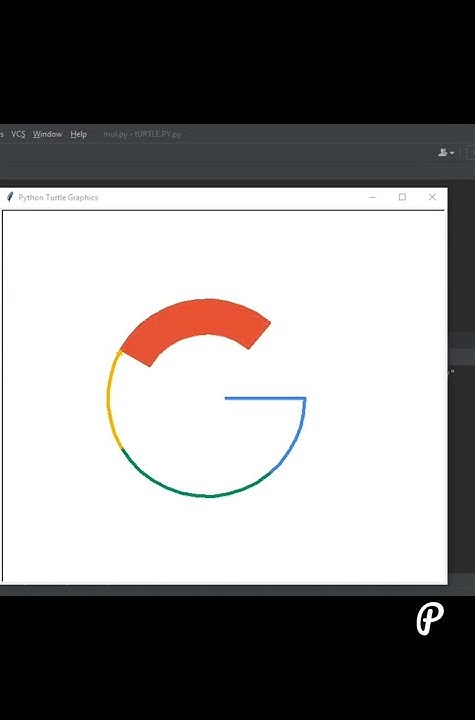
Task: Maximize the Python Turtle Graphics window
Action: tap(402, 197)
